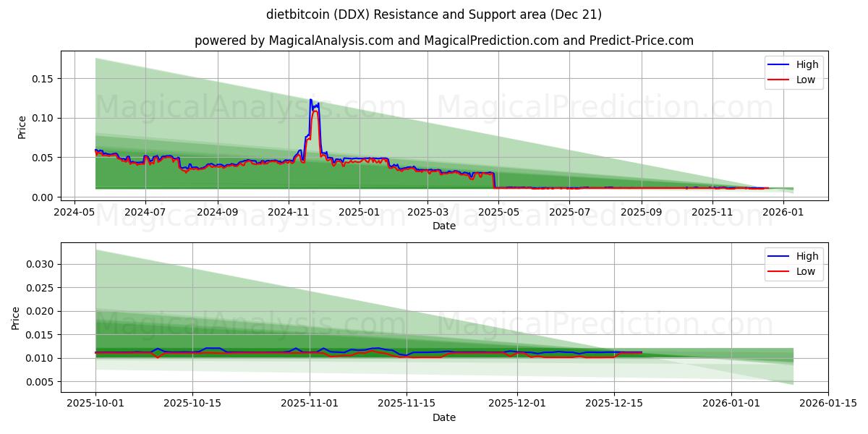Click the blue High line marker icon
868x434 pixels.
778,64
